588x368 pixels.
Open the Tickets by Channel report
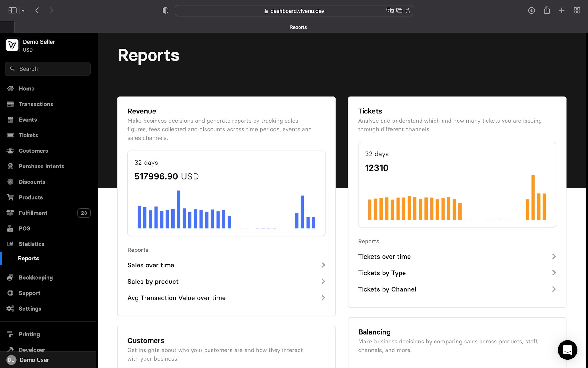coord(387,289)
